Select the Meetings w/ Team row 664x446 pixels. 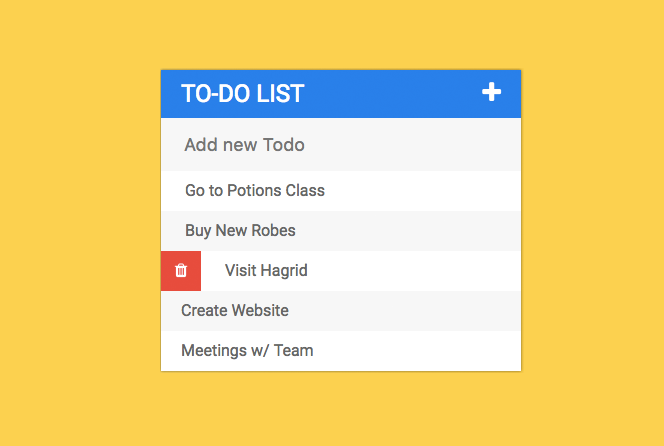[341, 351]
